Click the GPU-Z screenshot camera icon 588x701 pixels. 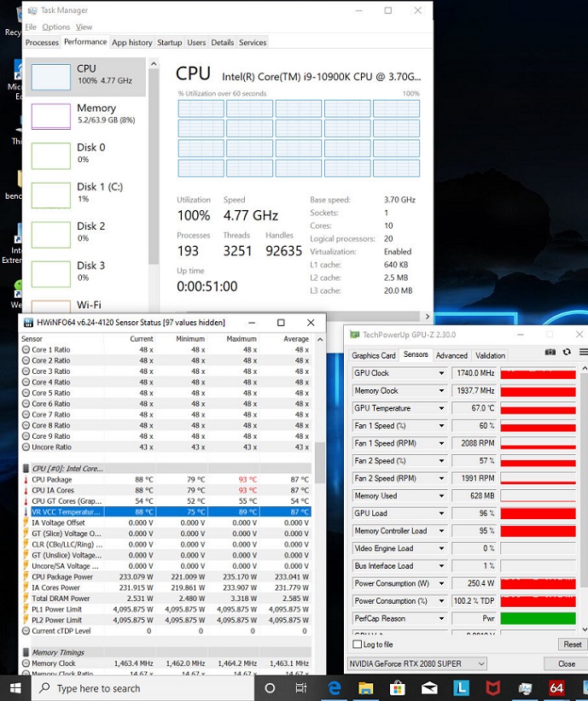550,352
